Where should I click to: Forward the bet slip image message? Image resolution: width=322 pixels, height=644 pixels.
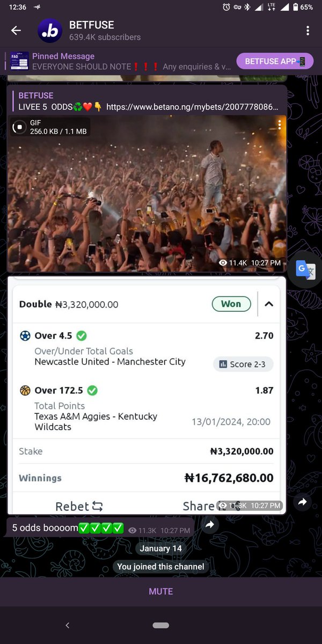click(302, 502)
